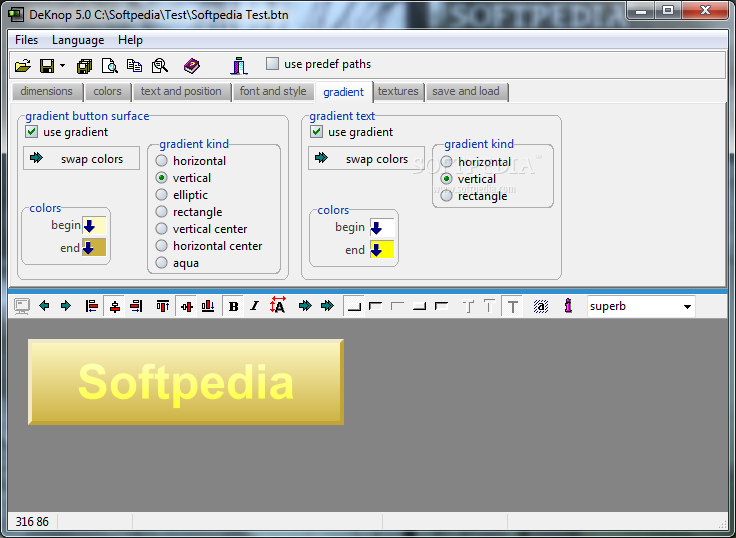Viewport: 736px width, 538px height.
Task: Open the page preview magnifier icon
Action: click(109, 66)
